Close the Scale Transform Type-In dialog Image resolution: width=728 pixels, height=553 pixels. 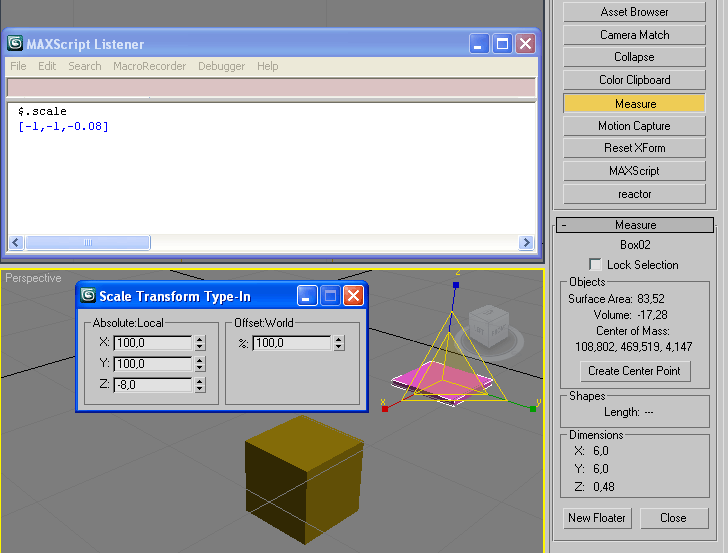click(353, 296)
